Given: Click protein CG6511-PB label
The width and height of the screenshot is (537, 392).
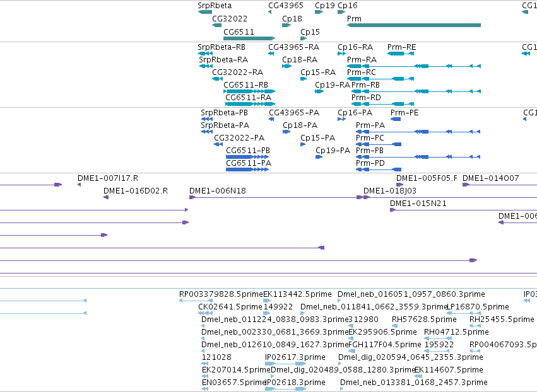Looking at the screenshot, I should pyautogui.click(x=248, y=151).
